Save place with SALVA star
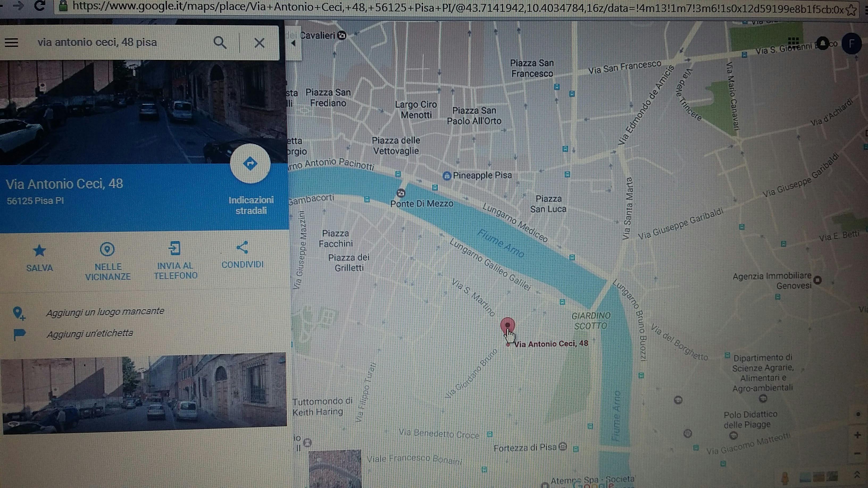 [x=39, y=251]
